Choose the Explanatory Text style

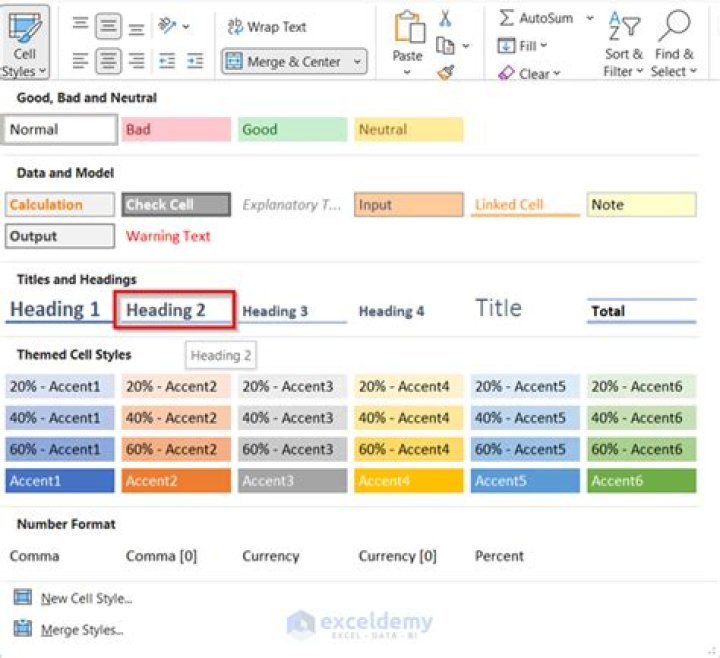tap(292, 204)
